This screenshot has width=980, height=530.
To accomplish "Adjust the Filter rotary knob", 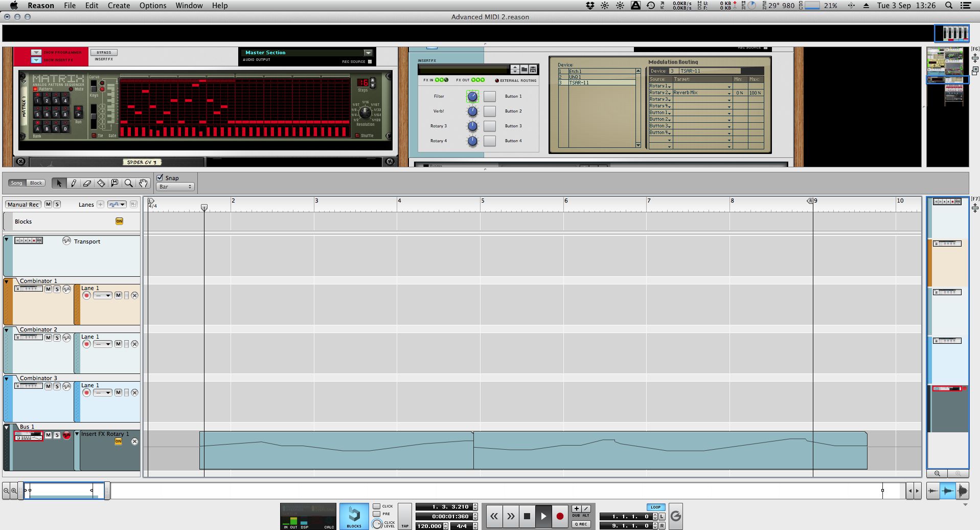I will point(472,96).
